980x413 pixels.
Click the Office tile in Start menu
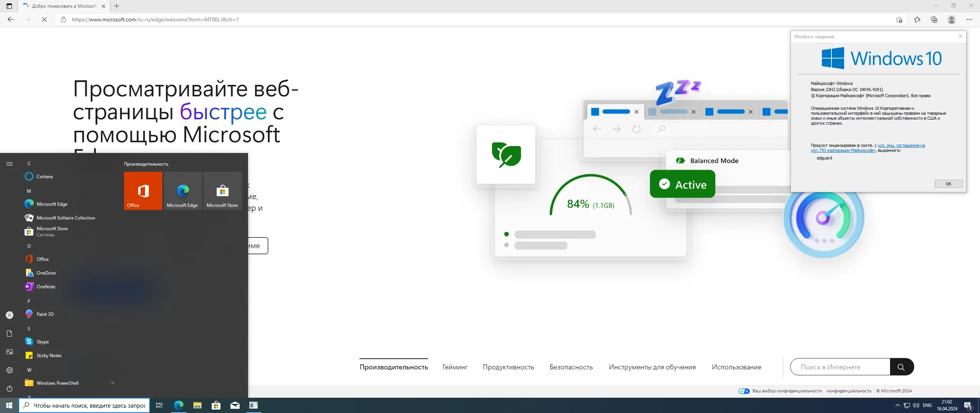pos(143,190)
